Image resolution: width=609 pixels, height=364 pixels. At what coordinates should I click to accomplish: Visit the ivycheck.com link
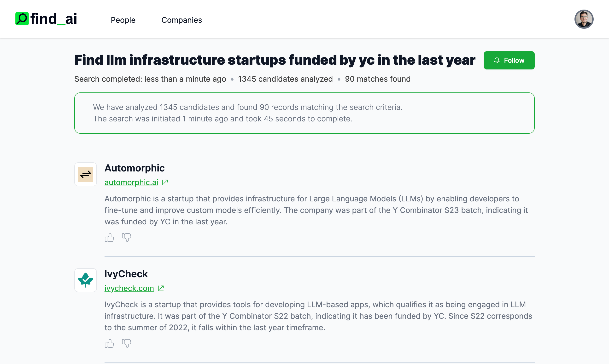[129, 288]
